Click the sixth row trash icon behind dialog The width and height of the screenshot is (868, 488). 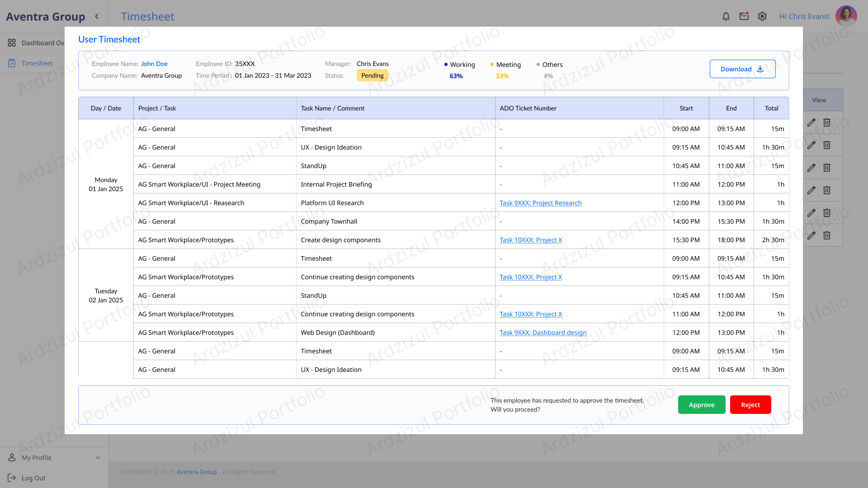coord(827,235)
